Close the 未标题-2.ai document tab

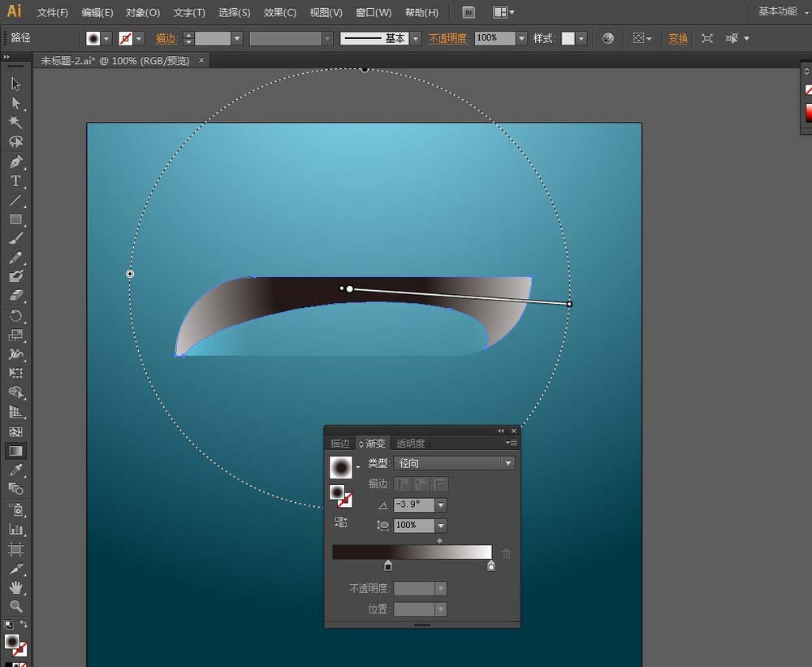click(201, 60)
